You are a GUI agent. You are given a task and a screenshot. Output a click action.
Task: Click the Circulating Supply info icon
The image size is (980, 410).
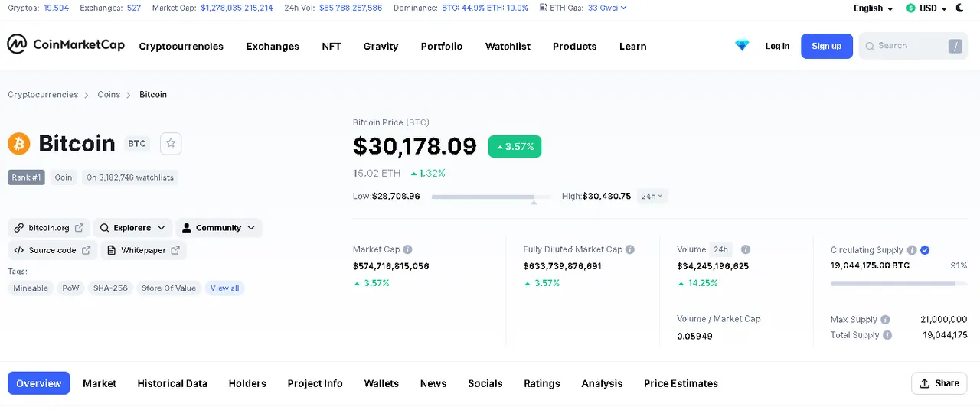point(912,250)
